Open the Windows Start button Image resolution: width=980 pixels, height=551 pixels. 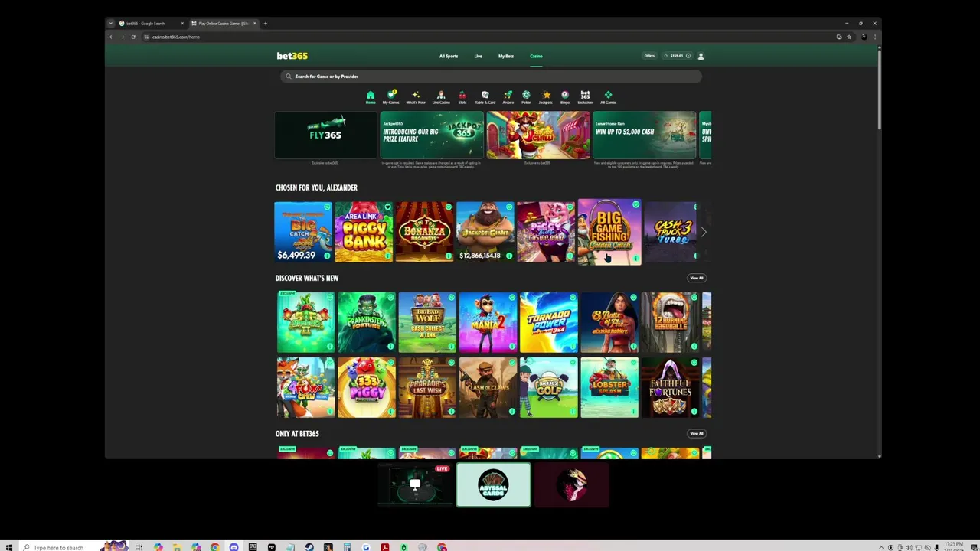click(9, 547)
